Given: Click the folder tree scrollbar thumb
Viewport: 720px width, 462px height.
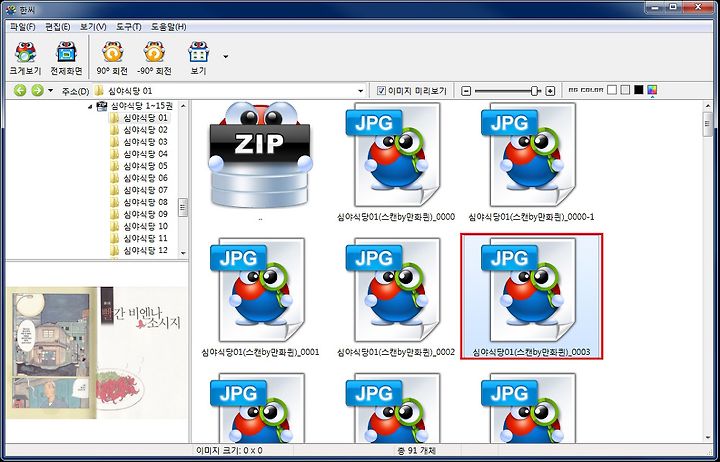Looking at the screenshot, I should tap(183, 207).
